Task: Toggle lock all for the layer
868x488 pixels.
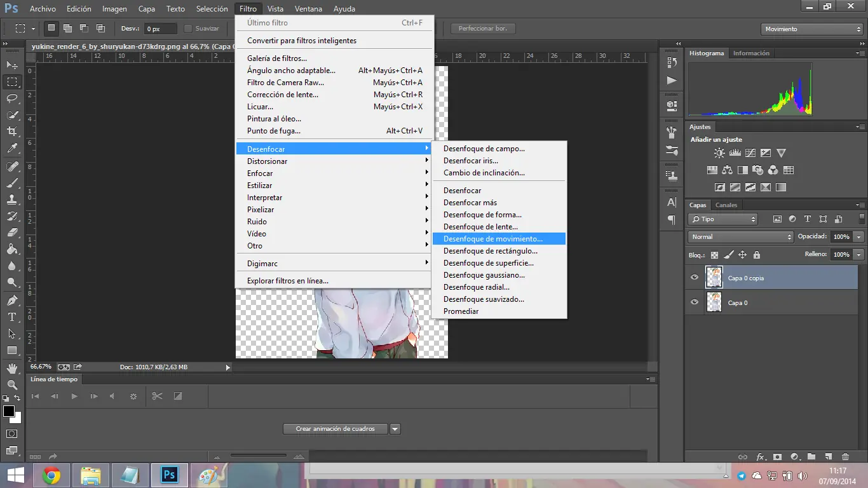Action: click(756, 255)
